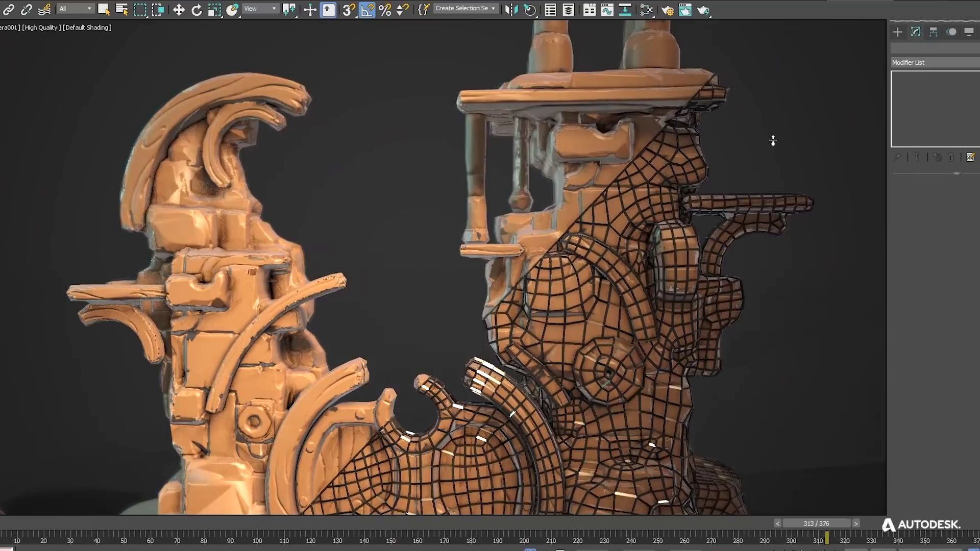This screenshot has width=980, height=551.
Task: Click the Select and Link icon
Action: pos(9,10)
